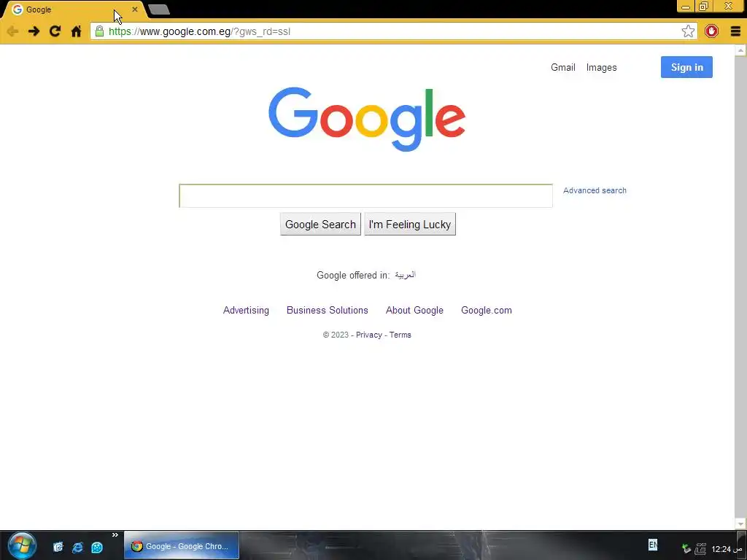This screenshot has height=560, width=747.
Task: Open a new tab
Action: coord(158,9)
